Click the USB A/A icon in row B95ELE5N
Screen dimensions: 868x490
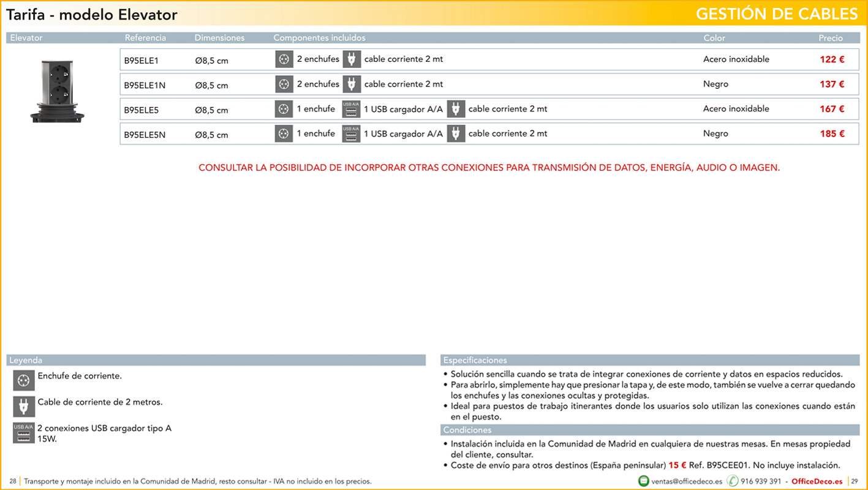coord(351,134)
